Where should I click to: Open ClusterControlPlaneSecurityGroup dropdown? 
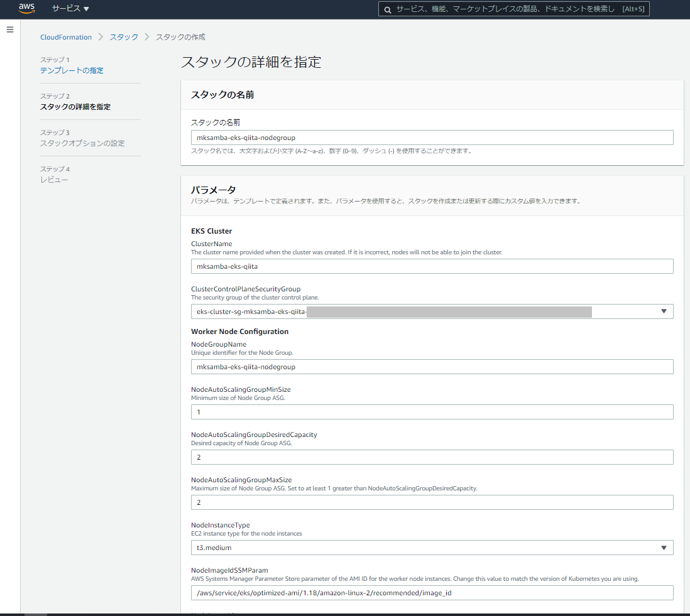[432, 311]
